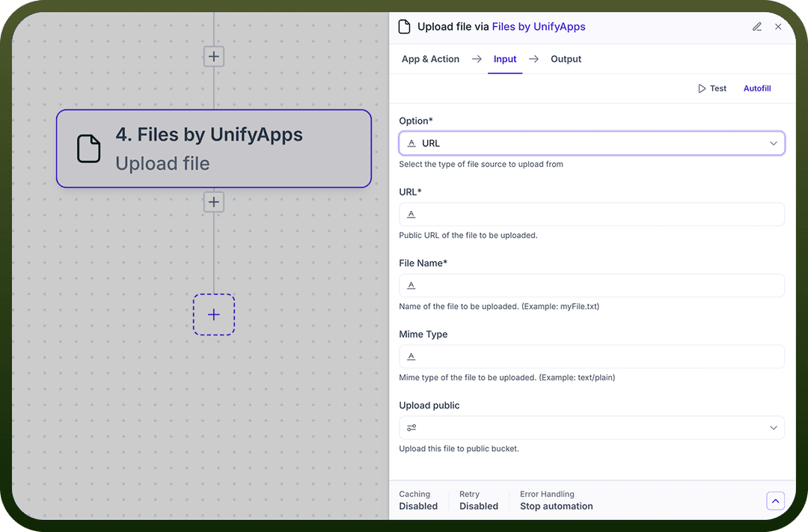Click the plus button above the Files node
808x532 pixels.
point(214,56)
